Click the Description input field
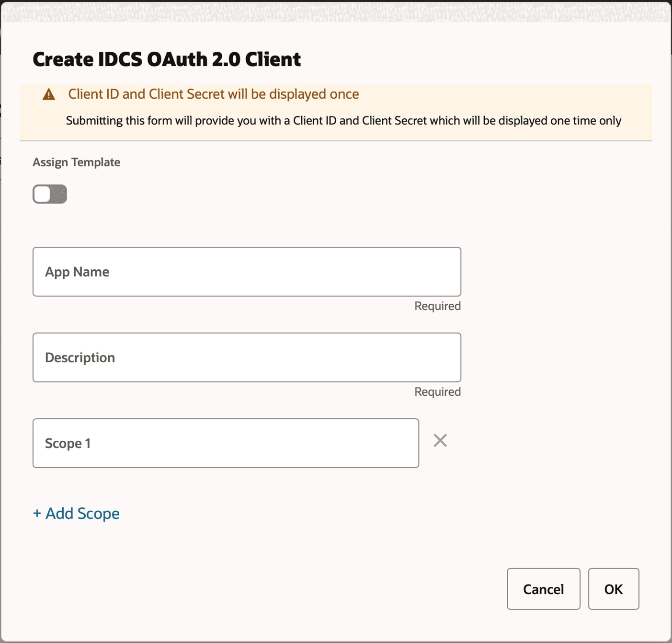Image resolution: width=672 pixels, height=643 pixels. (x=247, y=357)
